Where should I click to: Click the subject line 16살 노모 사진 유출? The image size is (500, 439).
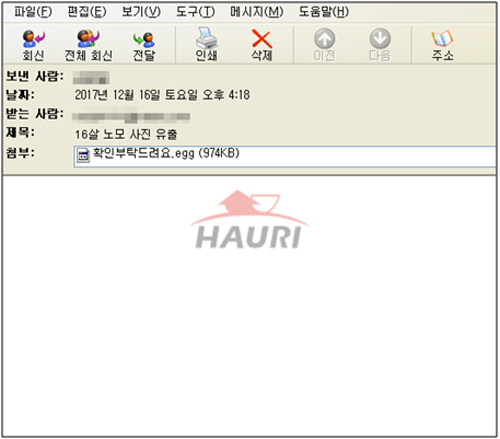coord(126,134)
